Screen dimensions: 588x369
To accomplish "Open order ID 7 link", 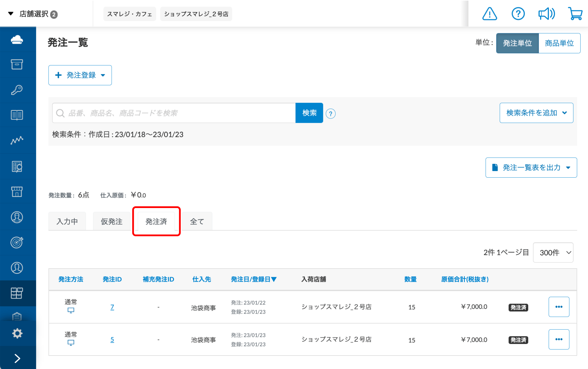I will pyautogui.click(x=112, y=307).
